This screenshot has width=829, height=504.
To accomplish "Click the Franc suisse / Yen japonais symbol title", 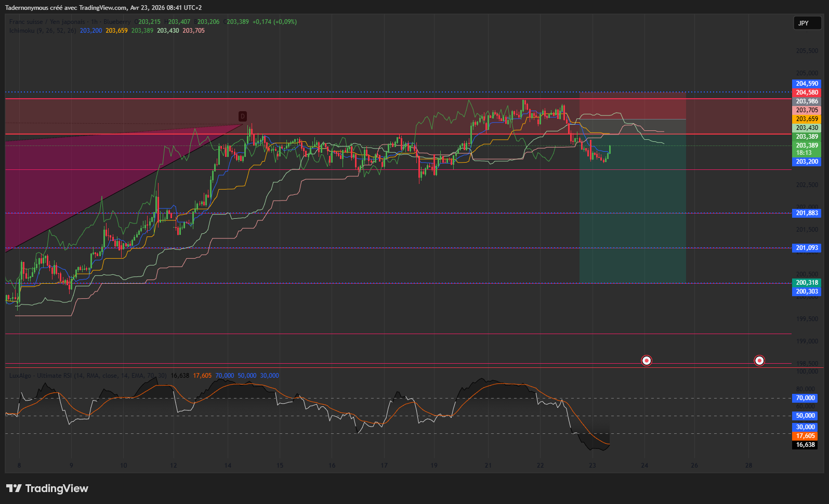I will (48, 22).
